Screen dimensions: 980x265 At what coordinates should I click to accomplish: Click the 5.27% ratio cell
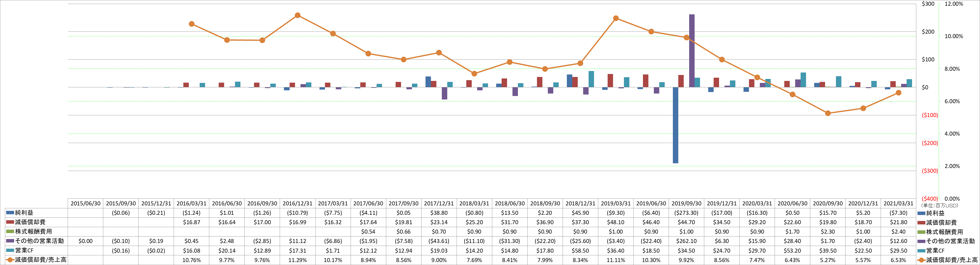click(828, 260)
